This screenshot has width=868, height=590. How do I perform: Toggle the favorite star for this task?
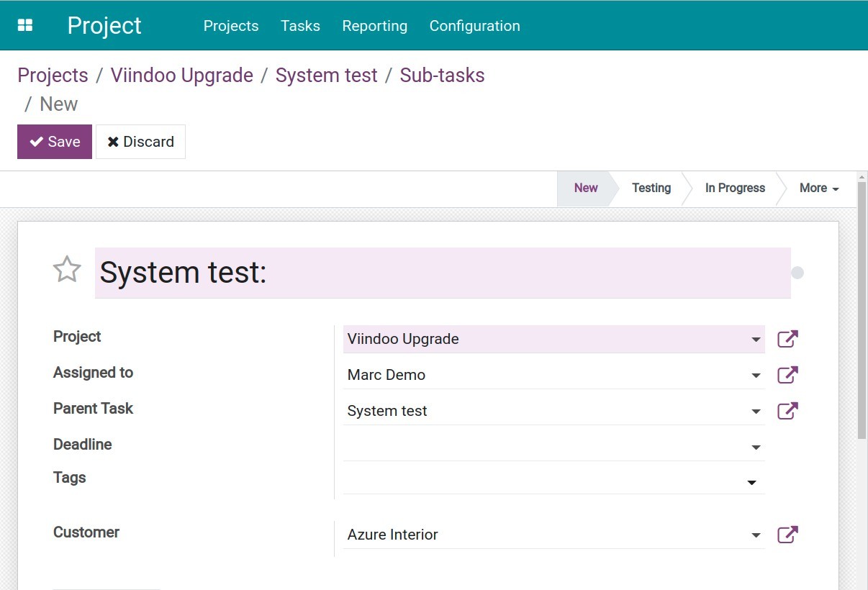(66, 270)
